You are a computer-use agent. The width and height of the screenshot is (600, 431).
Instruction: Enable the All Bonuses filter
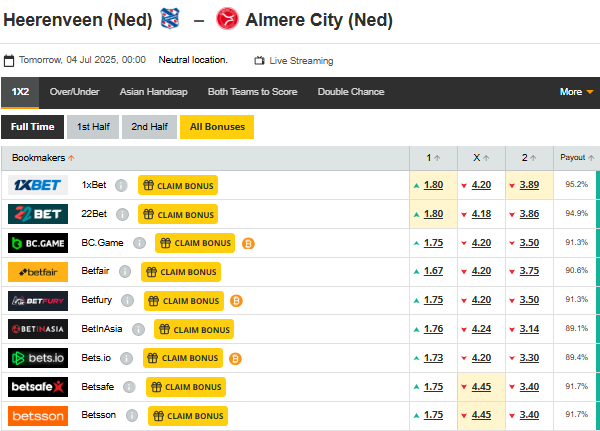[218, 127]
